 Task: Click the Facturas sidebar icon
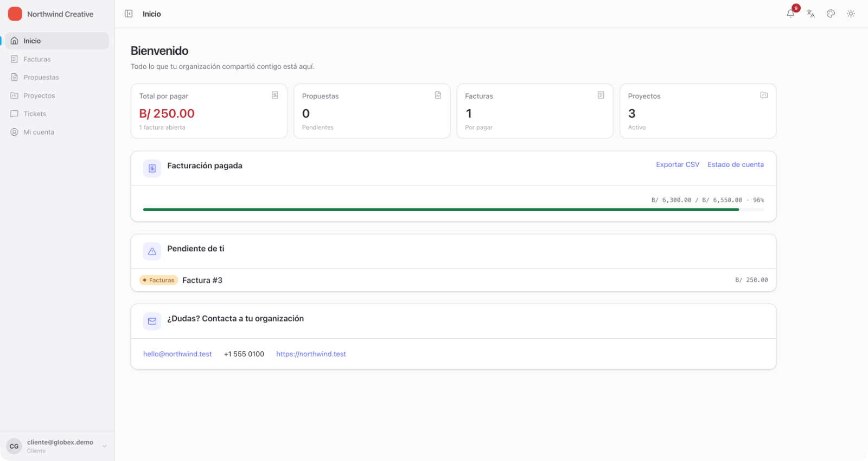[15, 59]
